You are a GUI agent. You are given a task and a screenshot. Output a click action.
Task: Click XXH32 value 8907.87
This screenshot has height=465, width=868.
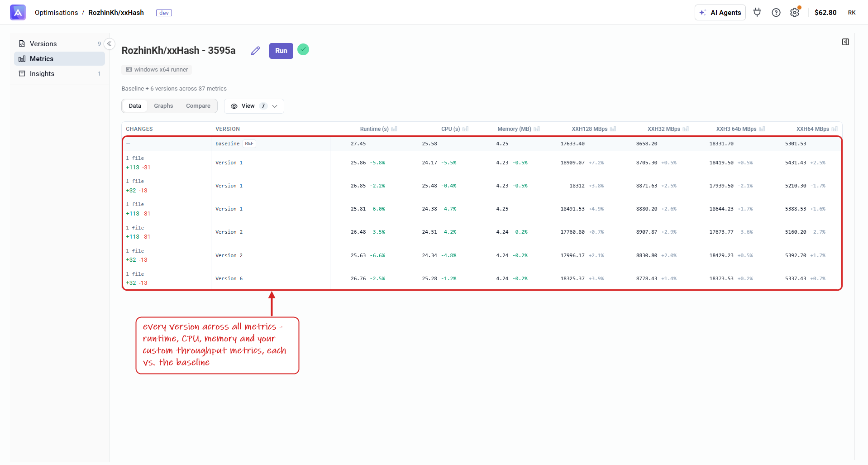(x=647, y=232)
